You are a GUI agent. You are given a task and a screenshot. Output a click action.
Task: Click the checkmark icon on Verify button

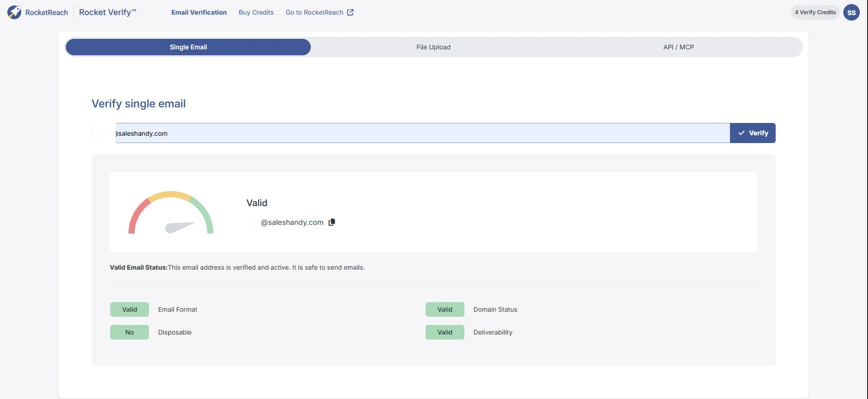point(741,133)
